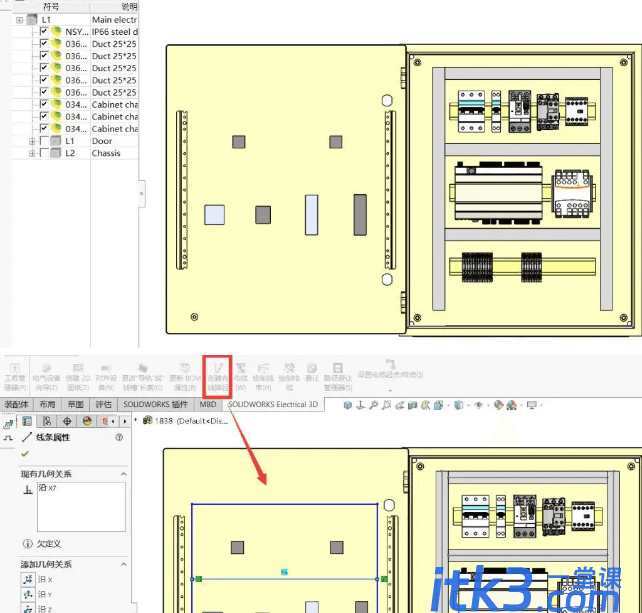Select horizontal sketch line midpoint marker
The width and height of the screenshot is (642, 613).
[284, 572]
